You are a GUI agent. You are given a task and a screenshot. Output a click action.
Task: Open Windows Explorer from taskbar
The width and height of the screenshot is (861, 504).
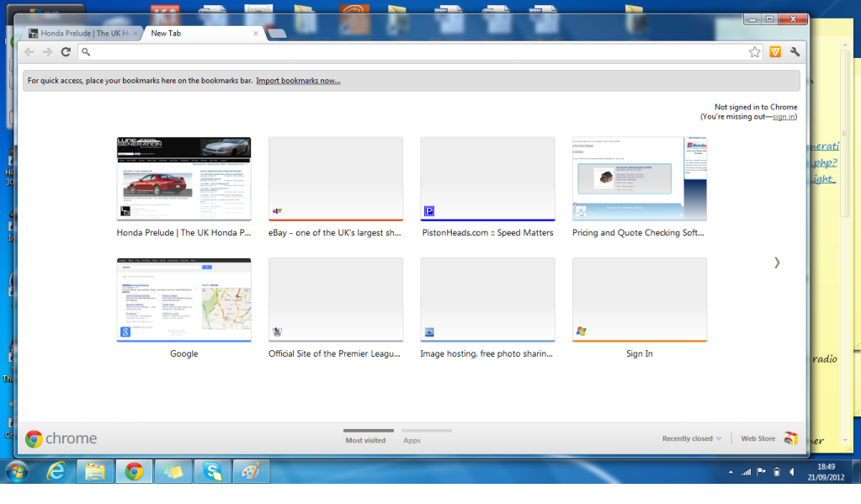coord(95,472)
